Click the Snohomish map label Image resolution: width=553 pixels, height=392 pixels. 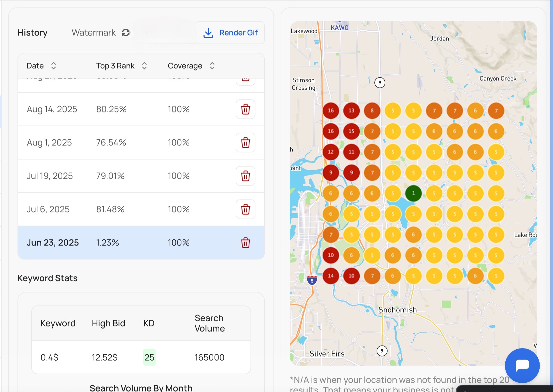click(x=397, y=310)
